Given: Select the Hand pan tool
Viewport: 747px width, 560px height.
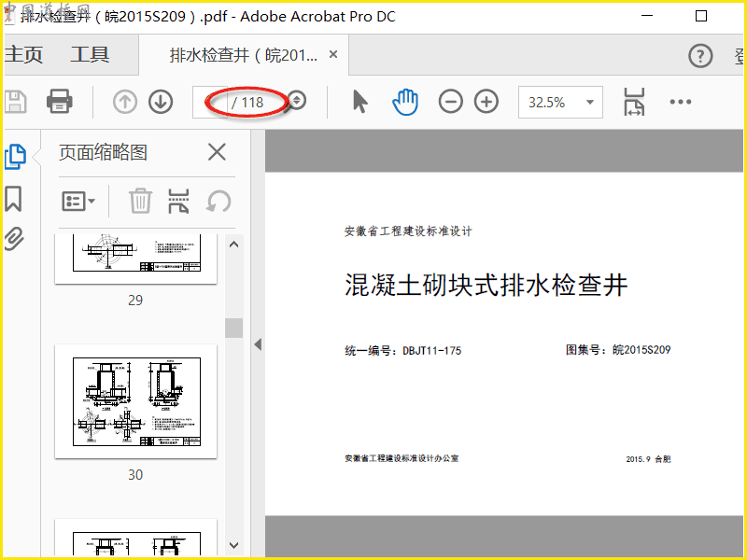Looking at the screenshot, I should pos(405,102).
